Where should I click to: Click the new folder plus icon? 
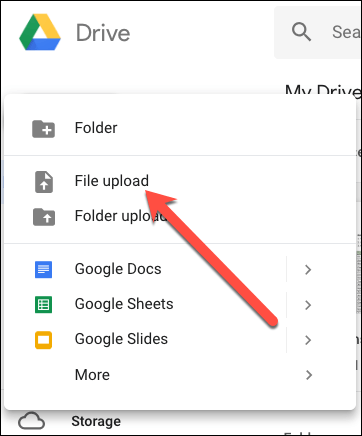tap(44, 129)
